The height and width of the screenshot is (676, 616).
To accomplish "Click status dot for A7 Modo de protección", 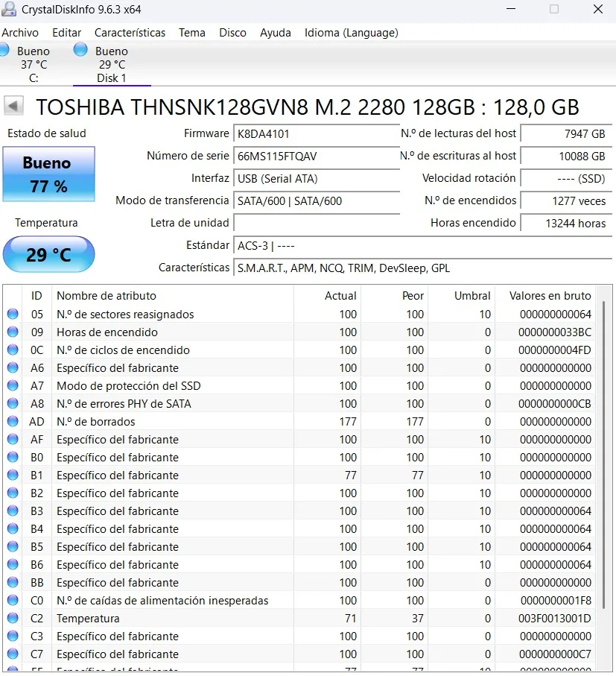I will point(13,385).
